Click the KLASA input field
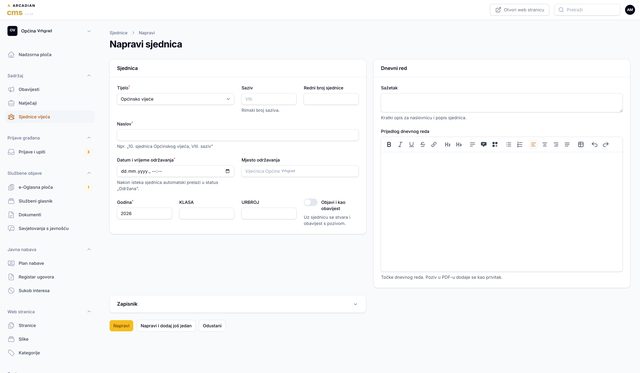Image resolution: width=640 pixels, height=373 pixels. tap(207, 213)
